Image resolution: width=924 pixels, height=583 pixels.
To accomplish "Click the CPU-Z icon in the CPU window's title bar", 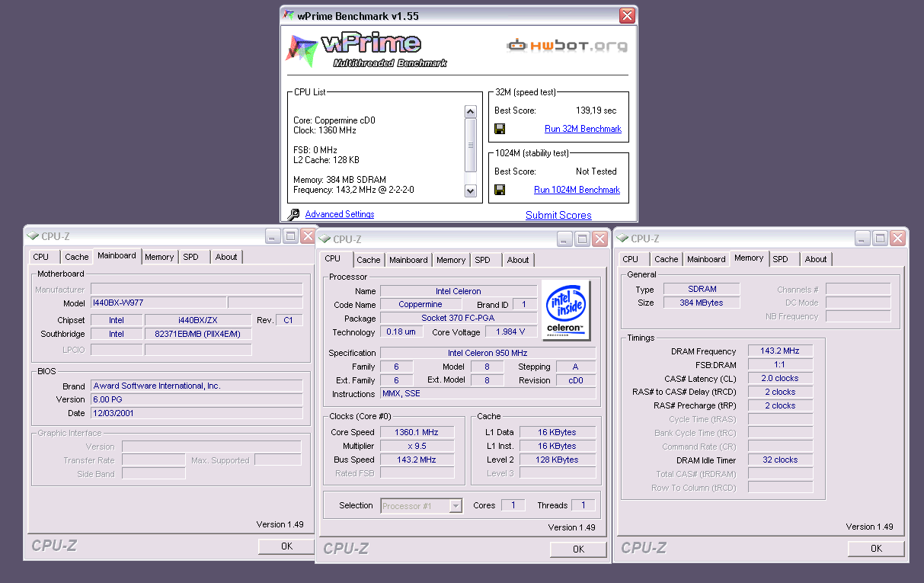I will point(325,239).
